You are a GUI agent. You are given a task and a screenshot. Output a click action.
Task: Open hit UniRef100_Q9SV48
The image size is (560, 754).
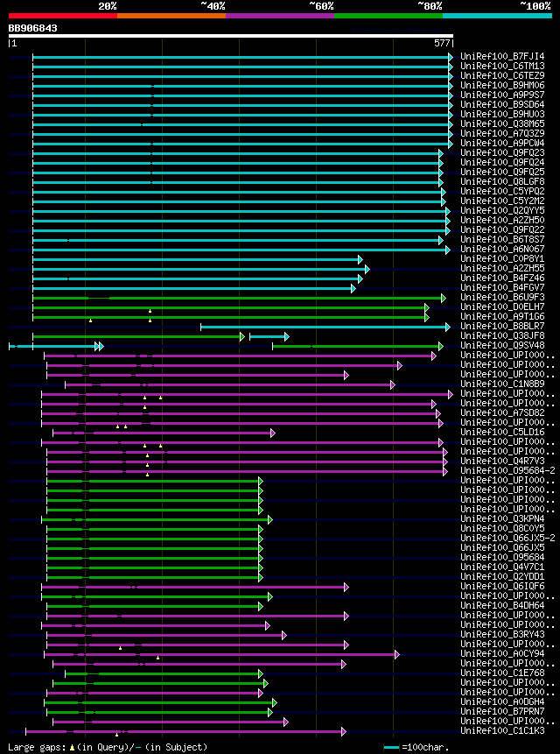click(502, 345)
